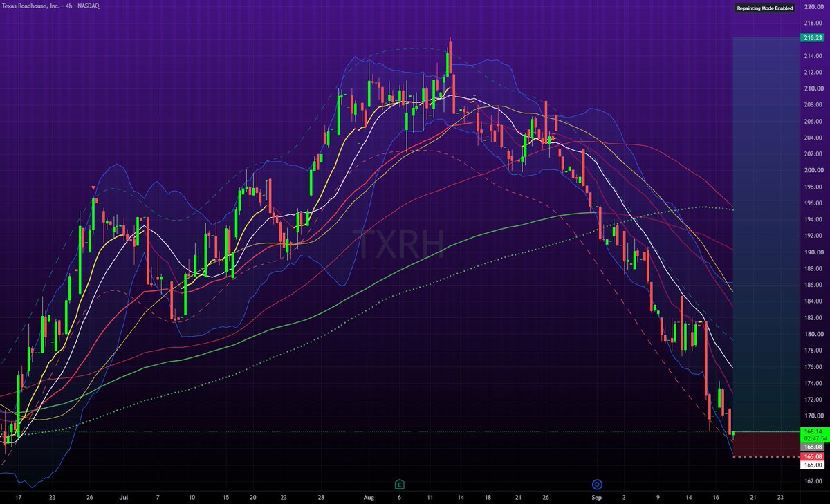The width and height of the screenshot is (830, 504).
Task: Click the 200.00 price axis value
Action: [813, 170]
